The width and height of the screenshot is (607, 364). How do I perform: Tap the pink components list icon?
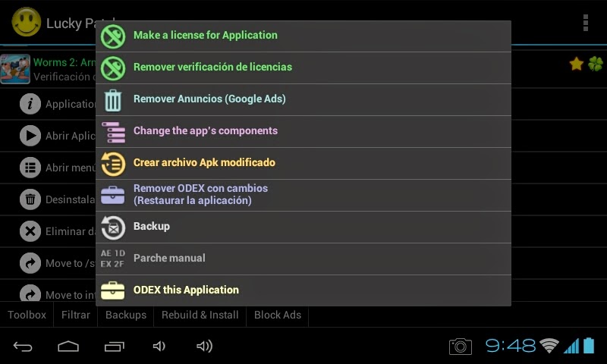click(x=113, y=132)
